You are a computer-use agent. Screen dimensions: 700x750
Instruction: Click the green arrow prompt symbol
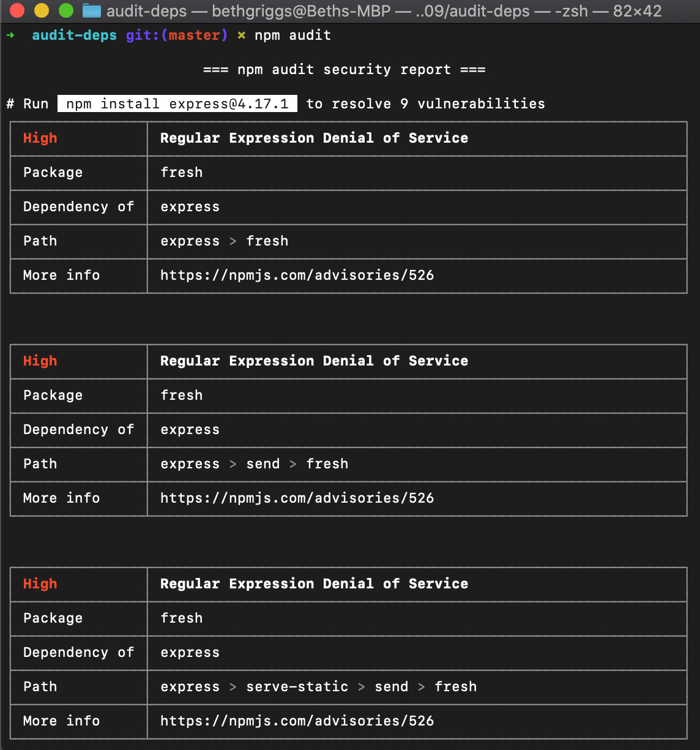click(x=11, y=36)
